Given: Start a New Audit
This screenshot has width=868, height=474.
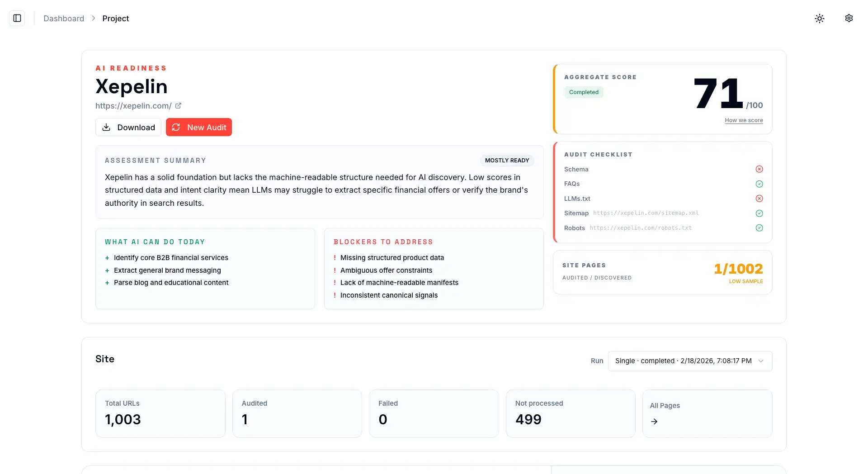Looking at the screenshot, I should coord(199,127).
